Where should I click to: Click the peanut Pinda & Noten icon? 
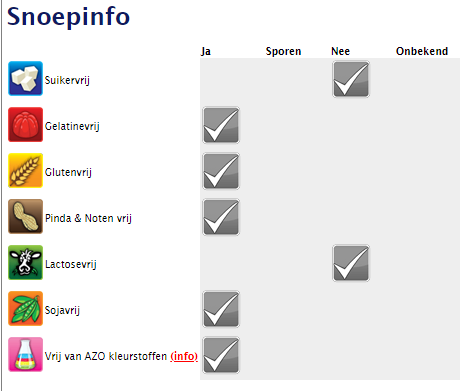pyautogui.click(x=25, y=216)
